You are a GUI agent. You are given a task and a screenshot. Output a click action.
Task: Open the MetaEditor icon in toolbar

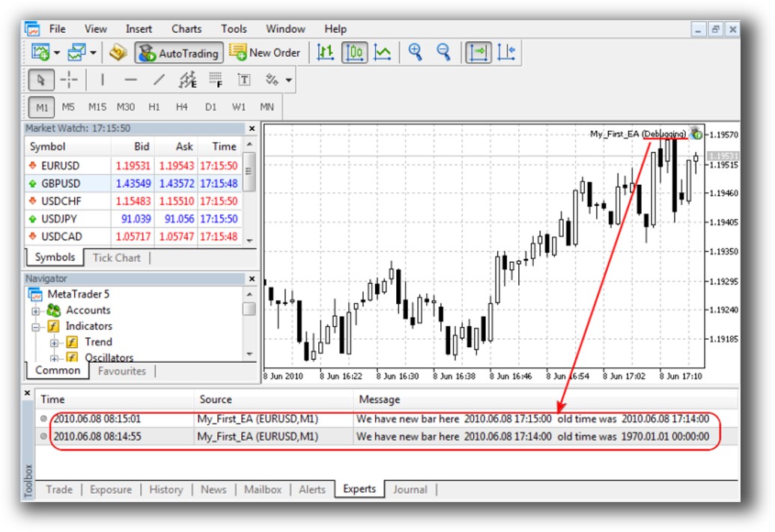118,52
